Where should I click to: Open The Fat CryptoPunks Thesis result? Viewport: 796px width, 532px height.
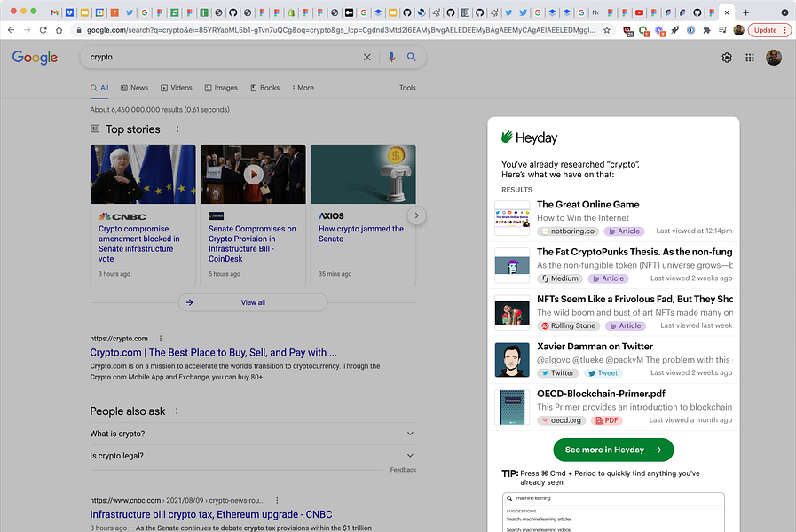(634, 252)
